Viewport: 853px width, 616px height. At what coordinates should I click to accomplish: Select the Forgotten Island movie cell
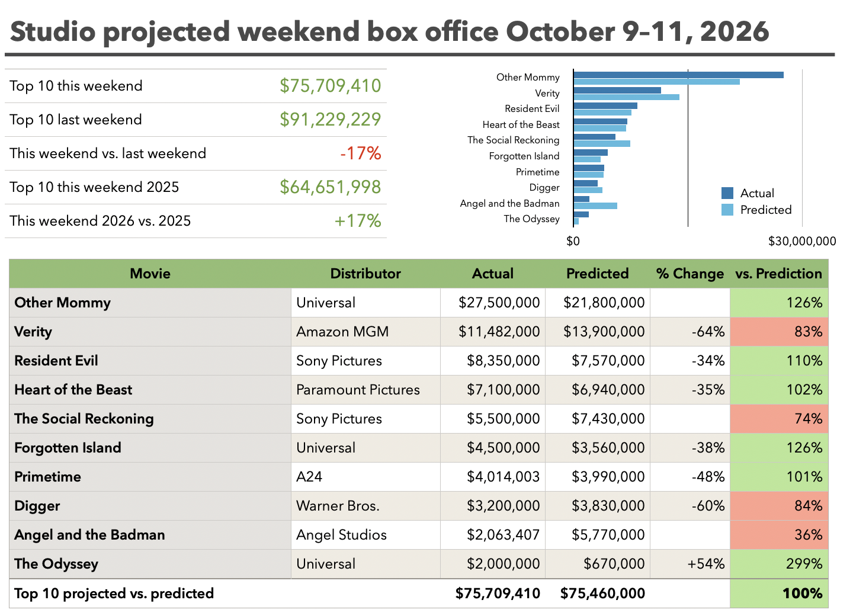[x=150, y=448]
